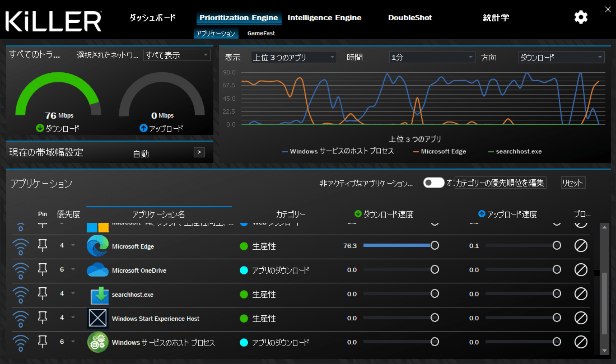This screenshot has width=616, height=364.
Task: Block Microsoft Edge traffic
Action: pos(581,246)
